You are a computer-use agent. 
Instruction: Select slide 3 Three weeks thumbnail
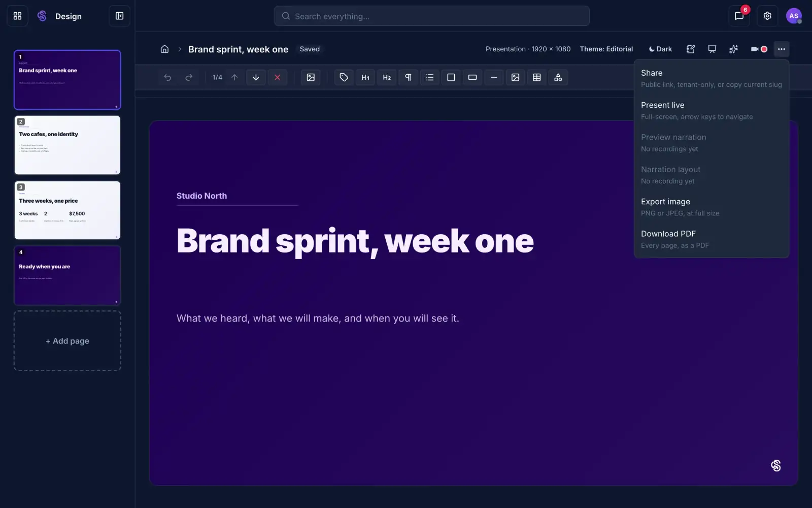(67, 210)
